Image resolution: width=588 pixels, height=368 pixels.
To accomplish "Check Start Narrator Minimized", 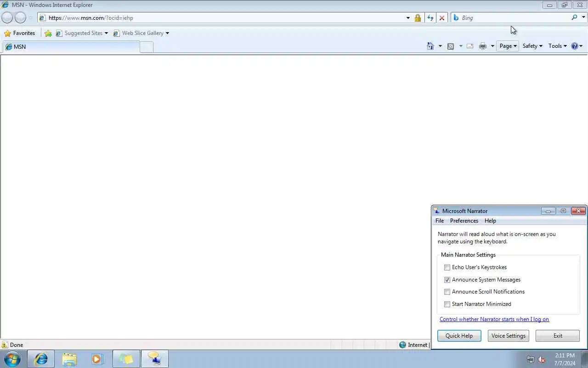I will pos(447,304).
